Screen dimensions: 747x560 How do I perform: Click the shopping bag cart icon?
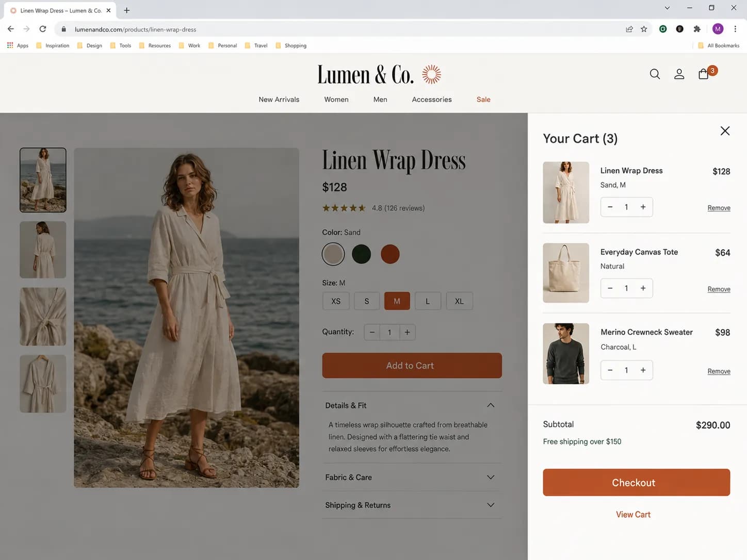704,74
